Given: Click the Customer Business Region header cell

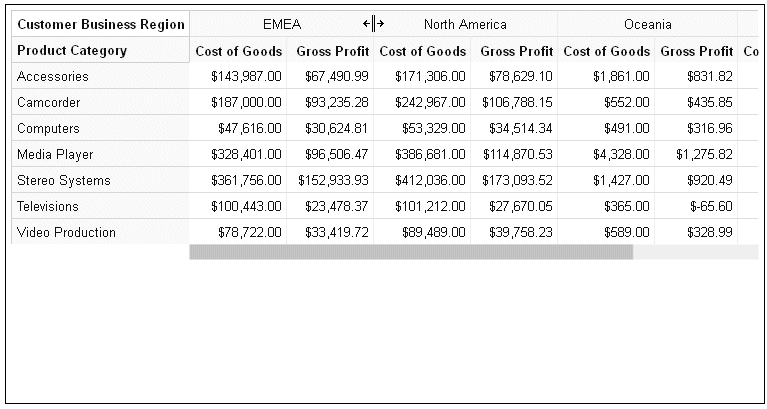Looking at the screenshot, I should [x=100, y=24].
